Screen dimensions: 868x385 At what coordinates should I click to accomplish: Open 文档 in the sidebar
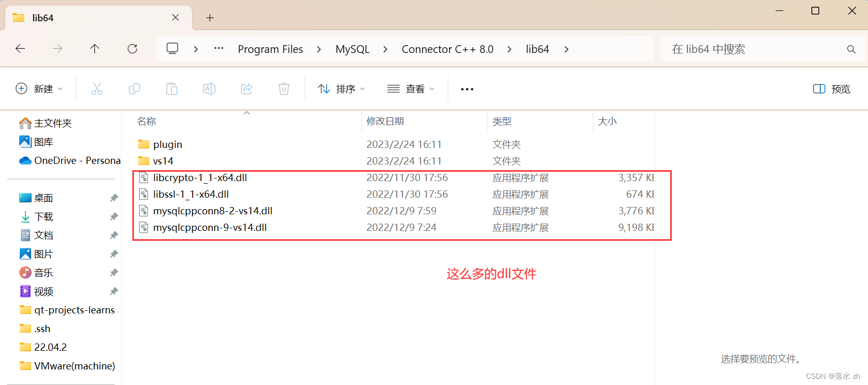click(36, 235)
